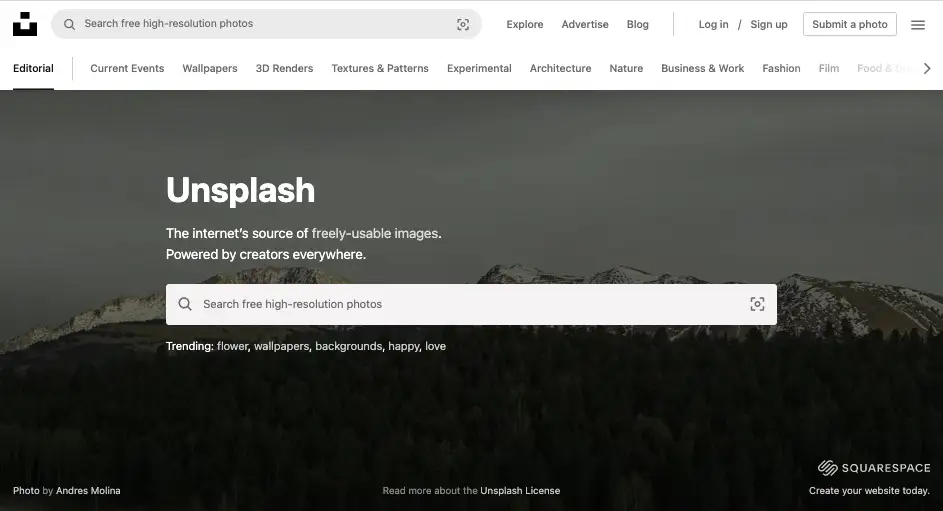Image resolution: width=943 pixels, height=511 pixels.
Task: Open the hamburger menu icon
Action: coord(918,25)
